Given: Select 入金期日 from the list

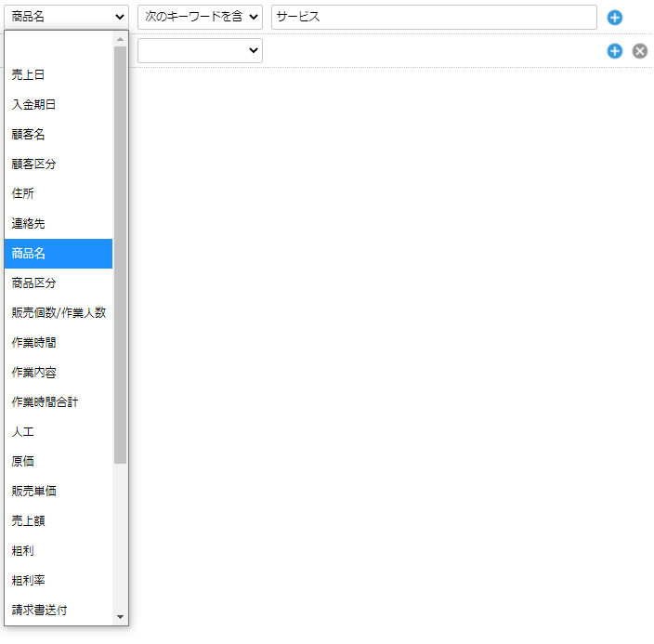Looking at the screenshot, I should [x=59, y=105].
